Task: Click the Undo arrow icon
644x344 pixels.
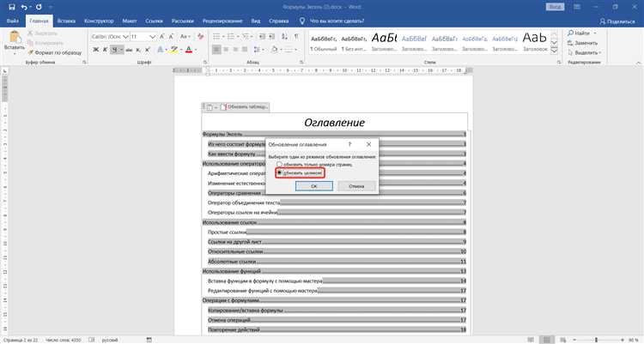Action: coord(24,7)
